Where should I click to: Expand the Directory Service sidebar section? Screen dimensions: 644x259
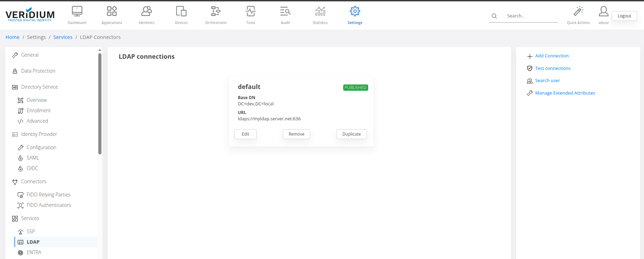coord(39,87)
